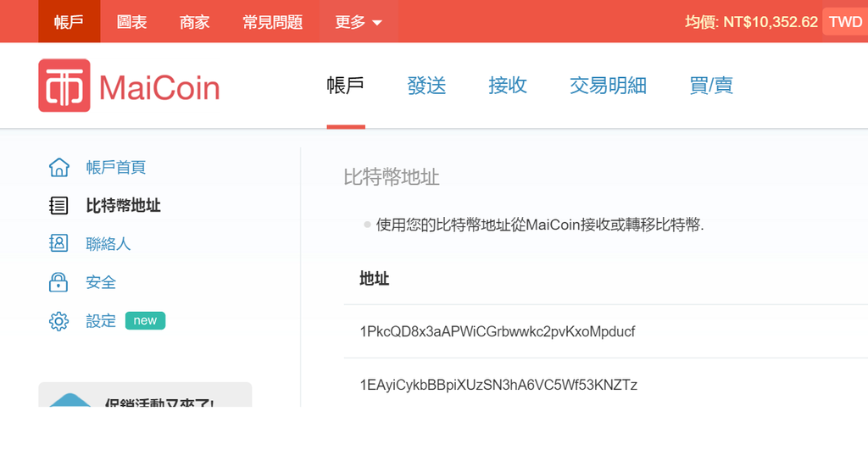Expand the 更多 dropdown menu
The image size is (868, 461).
click(x=359, y=21)
